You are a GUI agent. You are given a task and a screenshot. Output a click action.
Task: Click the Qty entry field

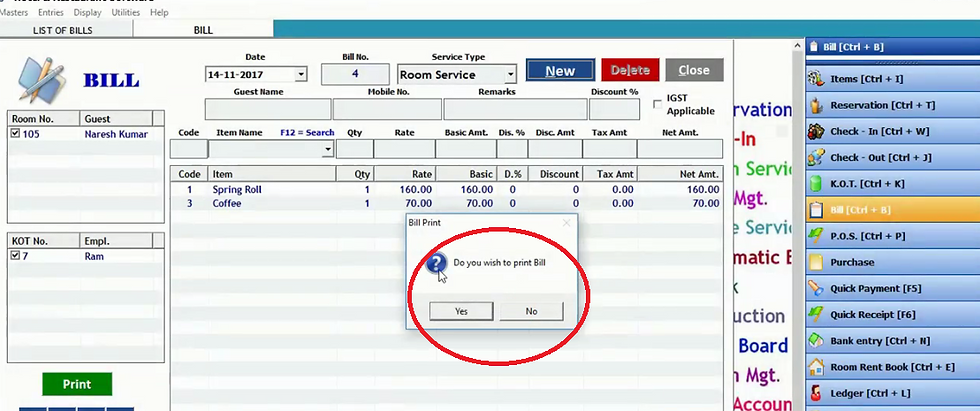[x=354, y=149]
